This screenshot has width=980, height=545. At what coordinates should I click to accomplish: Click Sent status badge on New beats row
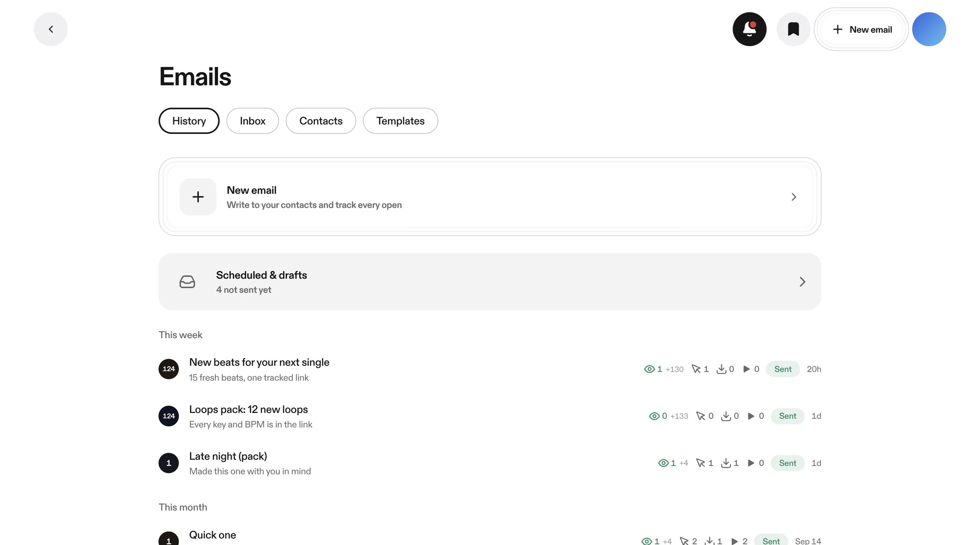coord(783,369)
